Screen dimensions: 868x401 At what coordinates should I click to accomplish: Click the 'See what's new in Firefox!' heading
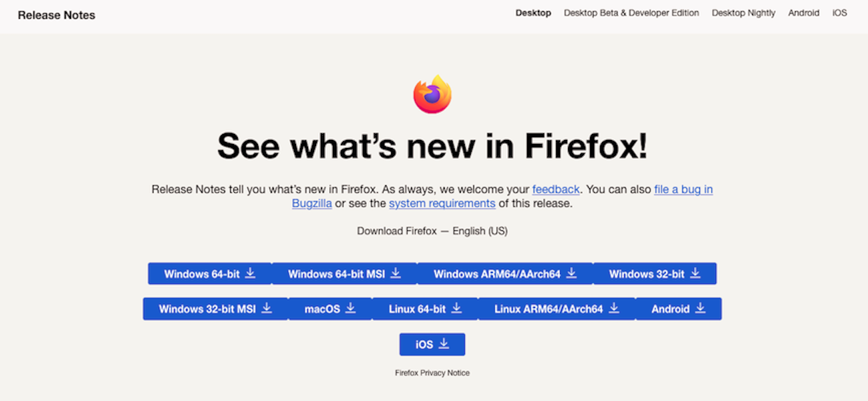[x=433, y=145]
